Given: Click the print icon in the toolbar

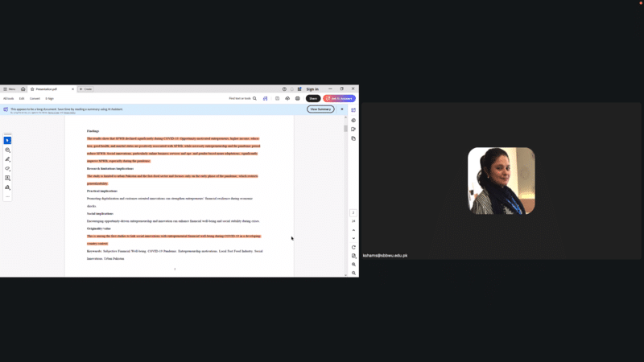Looking at the screenshot, I should click(x=297, y=98).
